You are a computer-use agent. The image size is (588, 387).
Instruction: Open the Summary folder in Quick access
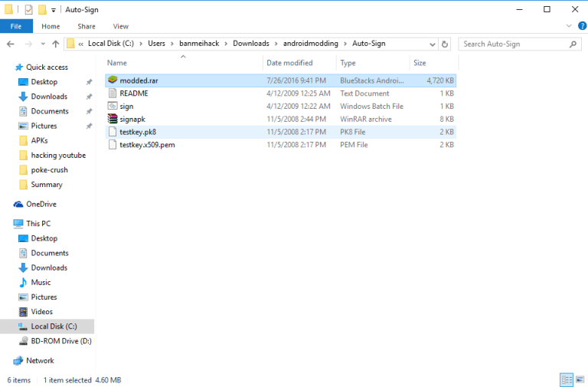[41, 184]
